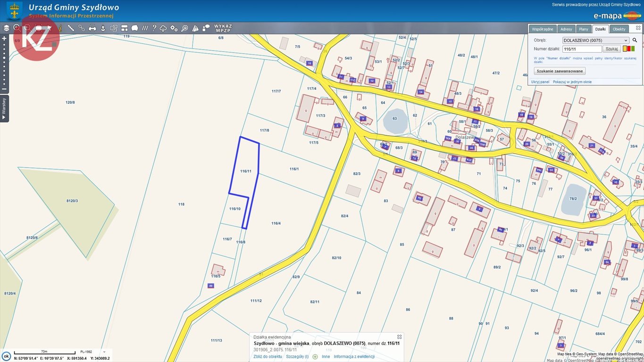
Task: Pick the red highlight color swatch
Action: (x=629, y=49)
